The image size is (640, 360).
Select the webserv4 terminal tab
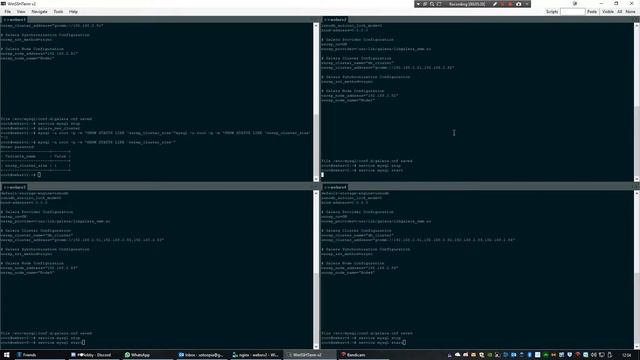336,187
